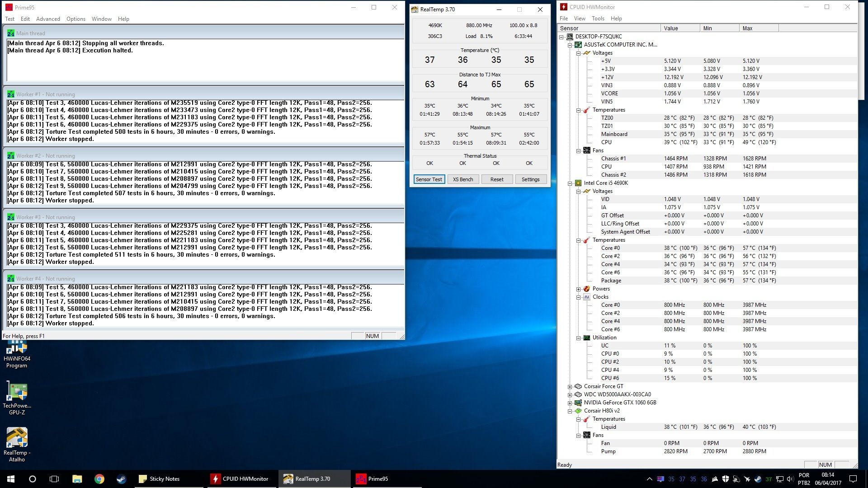Select Corsair Force GT drive icon

click(x=578, y=386)
